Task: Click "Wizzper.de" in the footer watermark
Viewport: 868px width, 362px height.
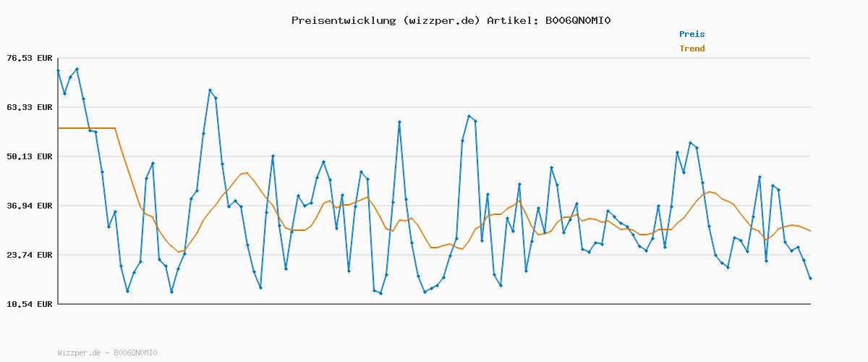Action: tap(79, 353)
